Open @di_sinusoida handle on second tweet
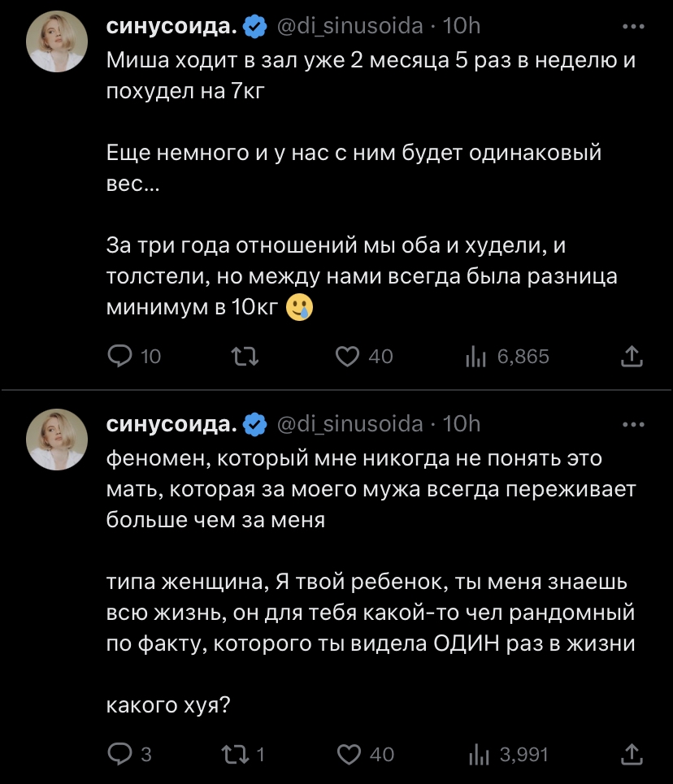Image resolution: width=673 pixels, height=784 pixels. click(x=350, y=423)
